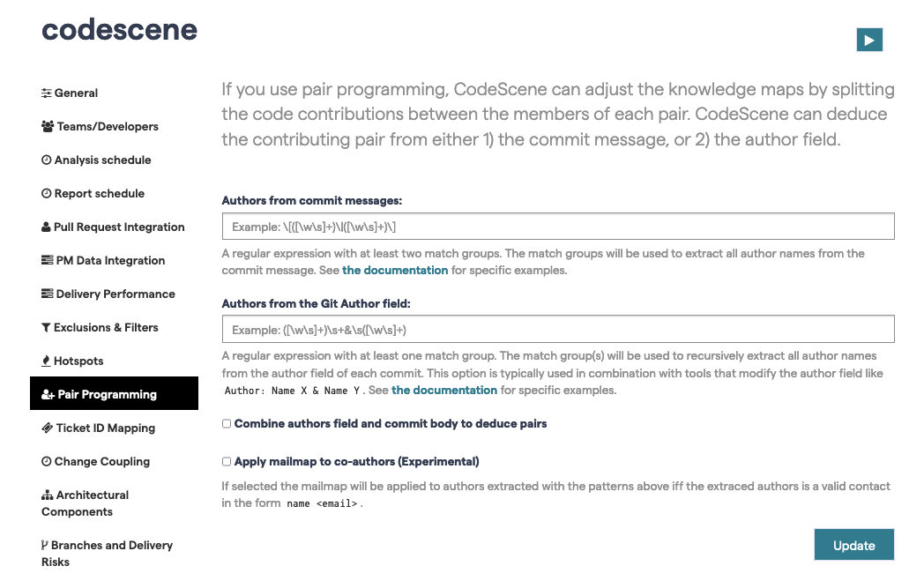The width and height of the screenshot is (924, 581).
Task: Select the Pair Programming add-user icon
Action: [x=46, y=393]
